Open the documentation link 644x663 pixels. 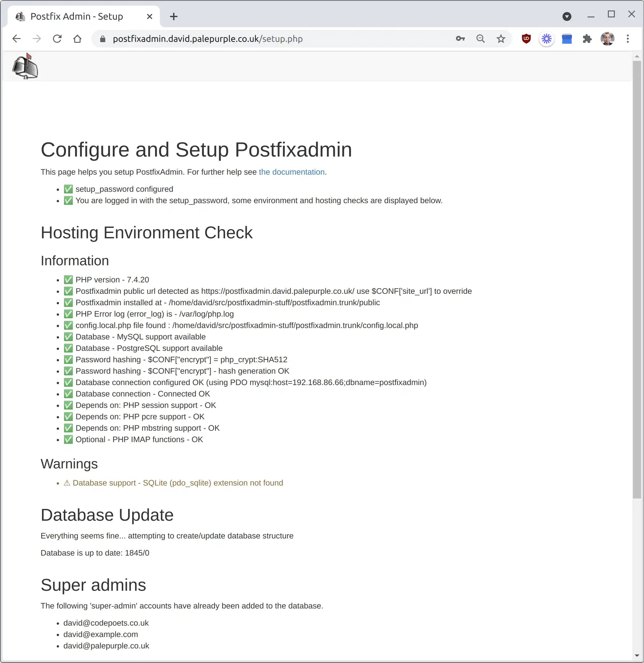pos(291,172)
